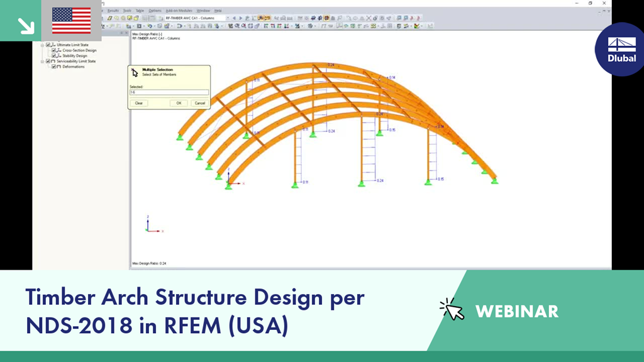Viewport: 644px width, 362px height.
Task: Click Cancel in Multiple Selection dialog
Action: pos(200,103)
